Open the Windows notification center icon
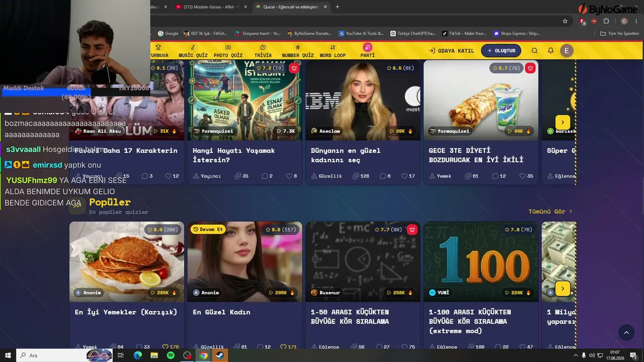 633,355
